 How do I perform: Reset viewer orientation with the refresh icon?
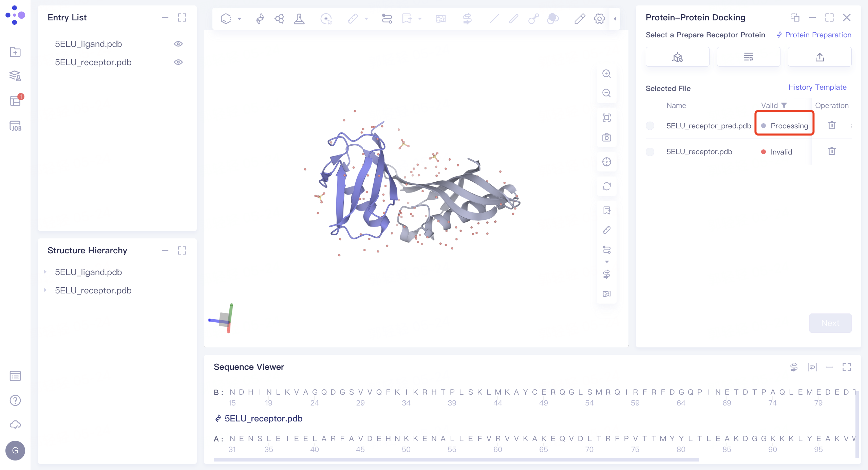point(606,186)
